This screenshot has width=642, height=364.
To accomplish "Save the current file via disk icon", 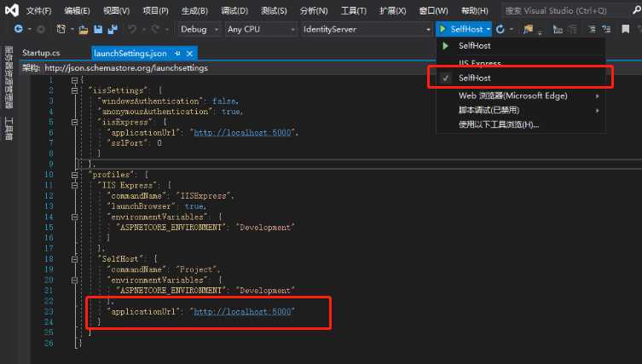I will click(98, 29).
